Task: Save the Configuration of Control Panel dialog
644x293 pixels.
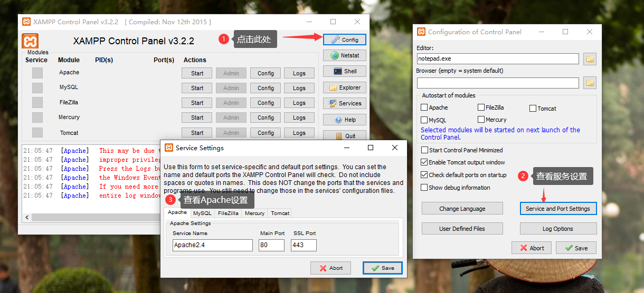Action: [x=576, y=248]
